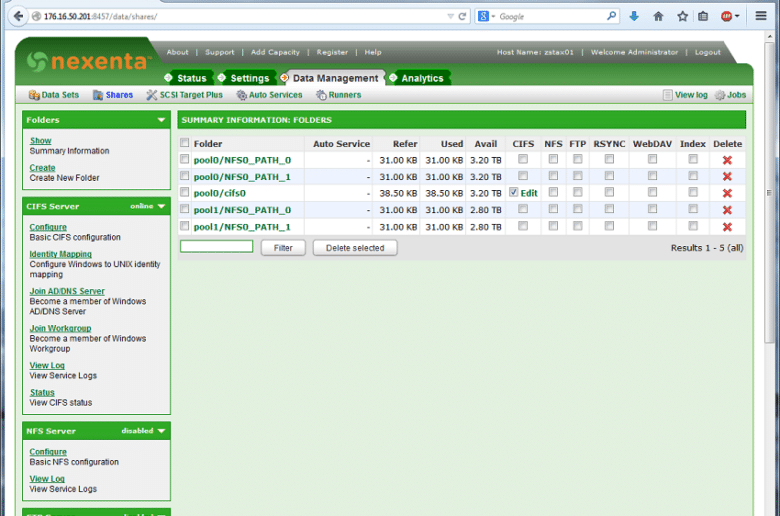The width and height of the screenshot is (780, 516).
Task: Enable WebDAV for pool1/NFS0_PATH_1
Action: (652, 226)
